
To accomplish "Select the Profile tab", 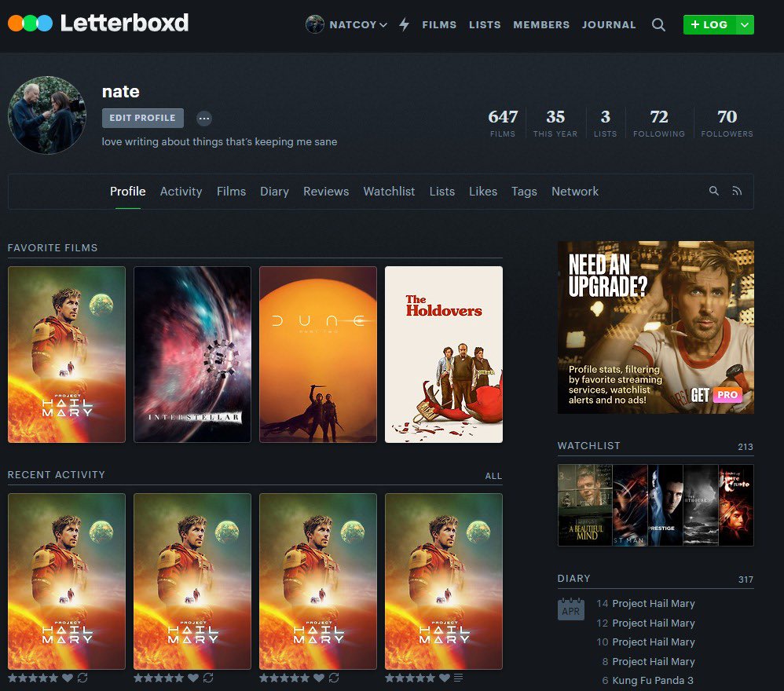I will click(127, 192).
